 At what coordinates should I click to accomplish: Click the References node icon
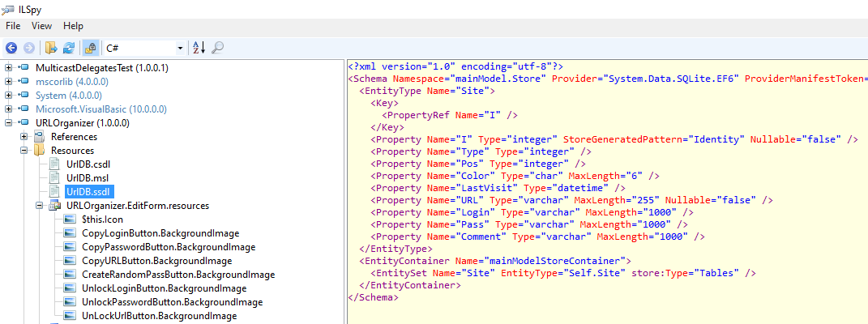coord(39,137)
